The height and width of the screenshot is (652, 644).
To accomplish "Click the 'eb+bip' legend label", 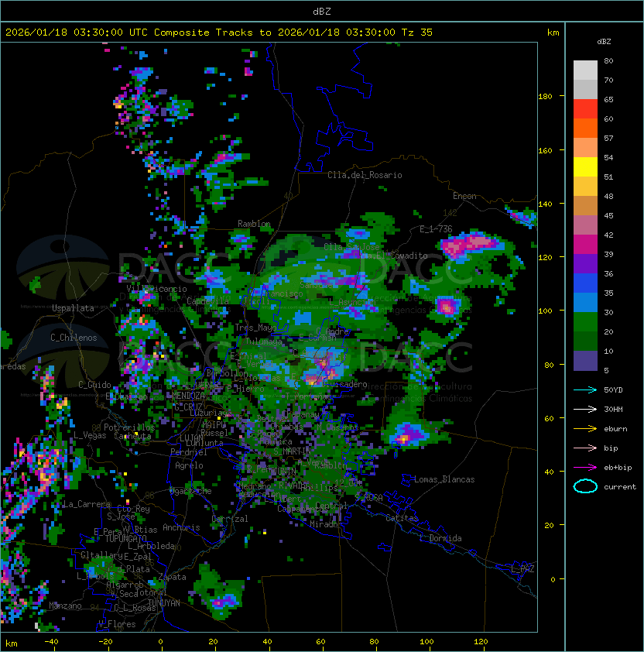I will (x=618, y=468).
